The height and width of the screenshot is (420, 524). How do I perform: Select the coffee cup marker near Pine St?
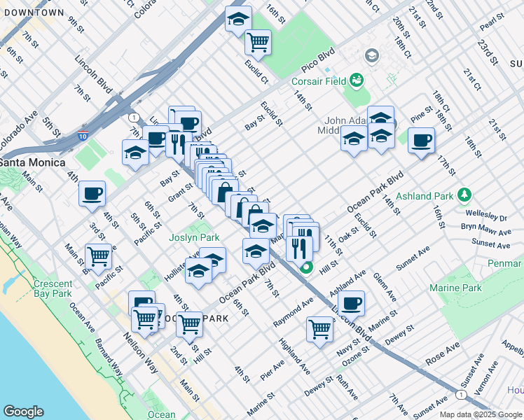[x=422, y=141]
